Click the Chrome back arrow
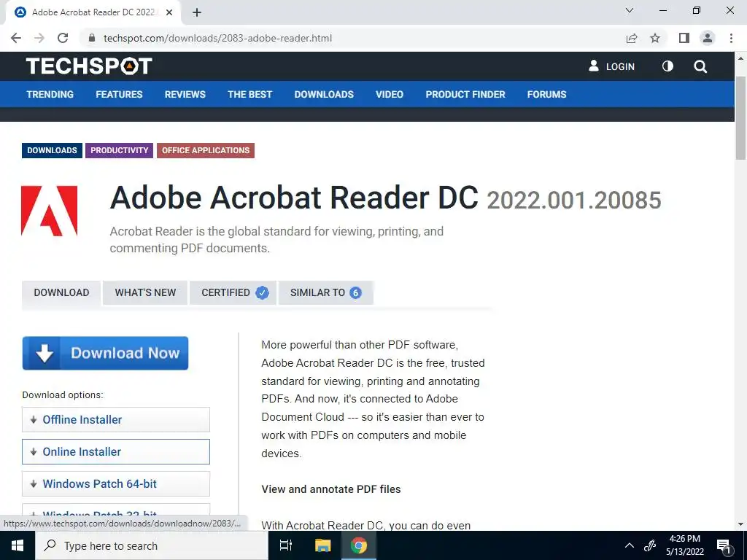 pos(16,38)
